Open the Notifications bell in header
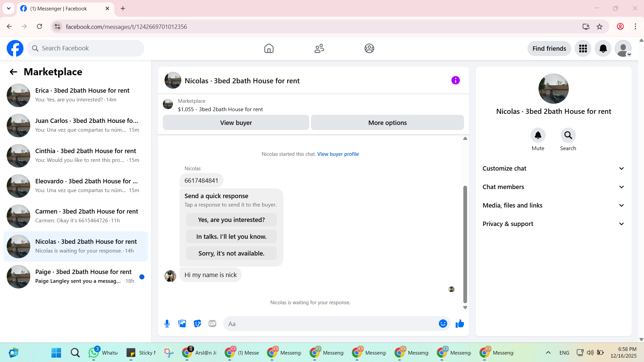The width and height of the screenshot is (644, 362). click(603, 48)
